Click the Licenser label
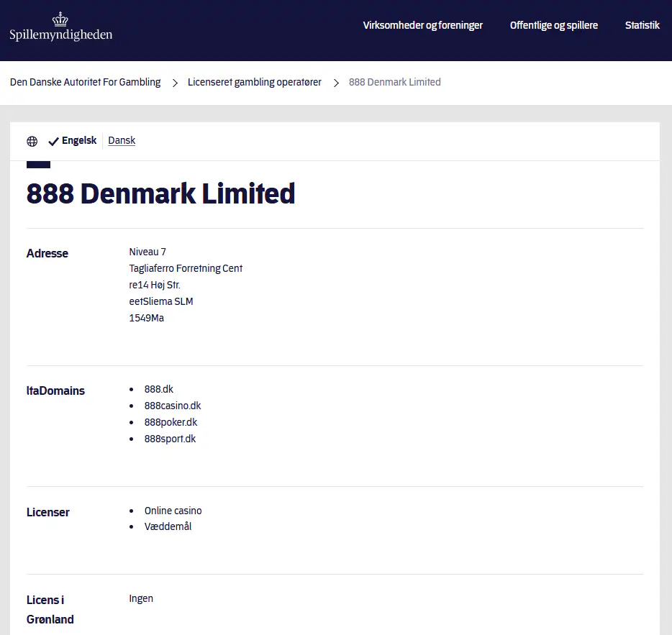 [x=48, y=513]
